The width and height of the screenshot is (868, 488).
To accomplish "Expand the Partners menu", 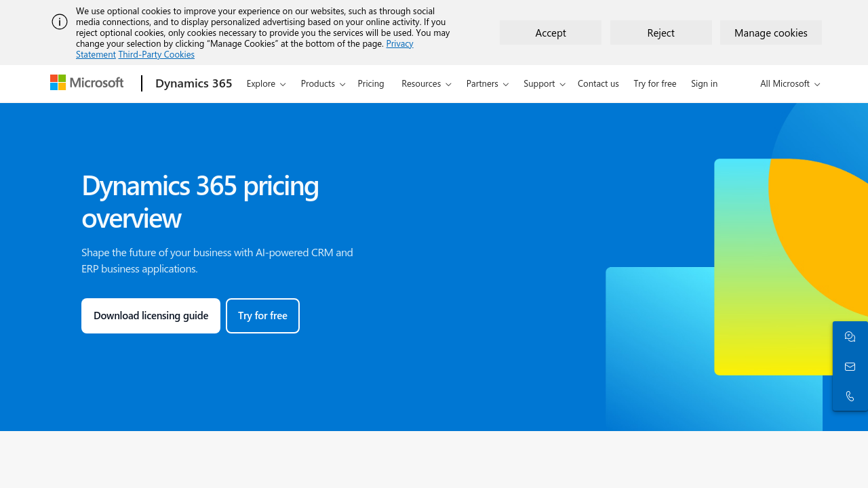I will (x=487, y=83).
